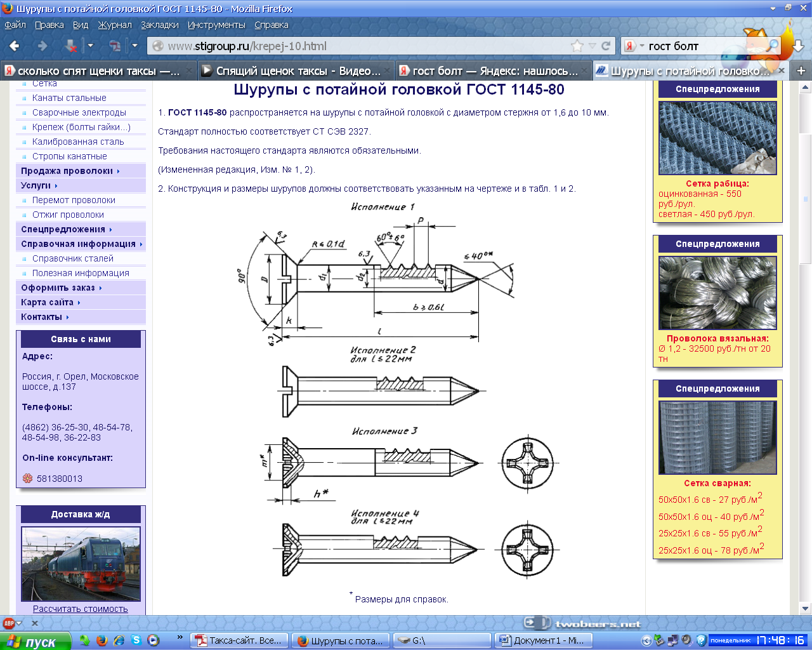Open the 'Перемот проволоки' link
The width and height of the screenshot is (812, 650).
[74, 200]
